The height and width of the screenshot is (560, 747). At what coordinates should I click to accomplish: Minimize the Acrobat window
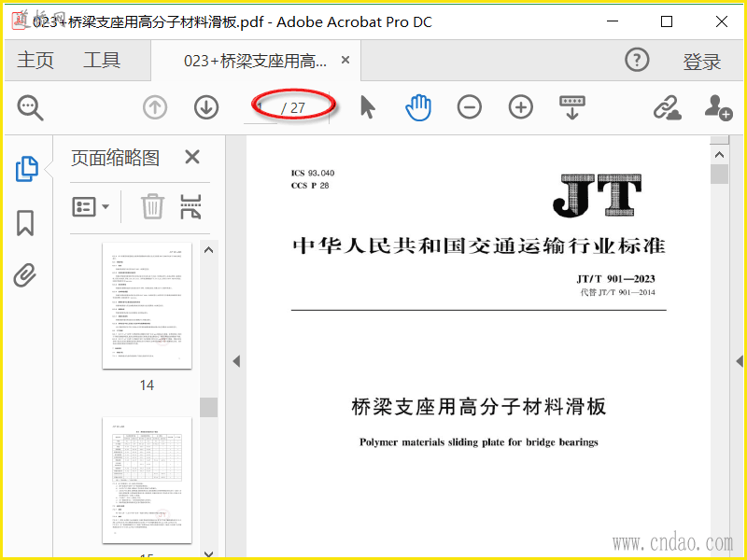(x=613, y=21)
